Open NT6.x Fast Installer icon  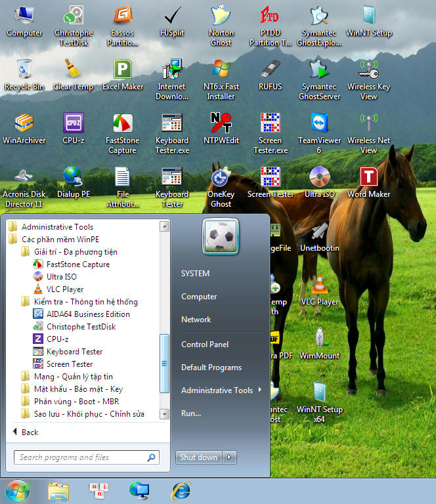pos(221,79)
